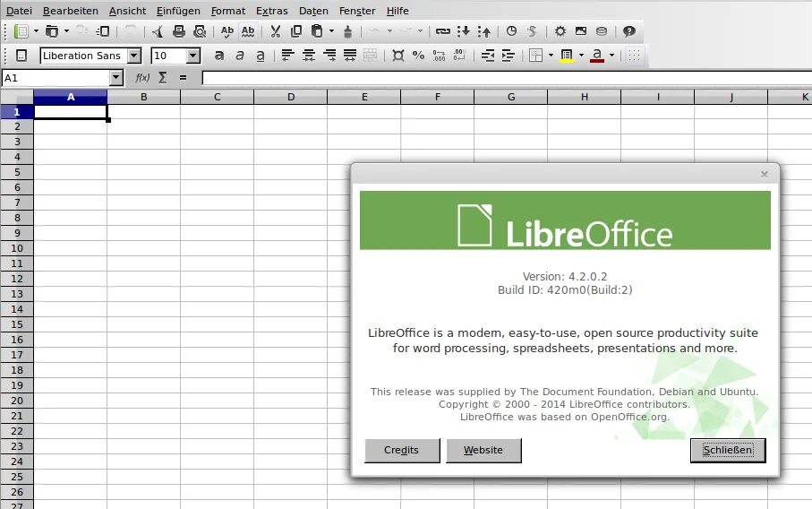This screenshot has width=812, height=509.
Task: Delete a decimal place
Action: click(x=459, y=56)
